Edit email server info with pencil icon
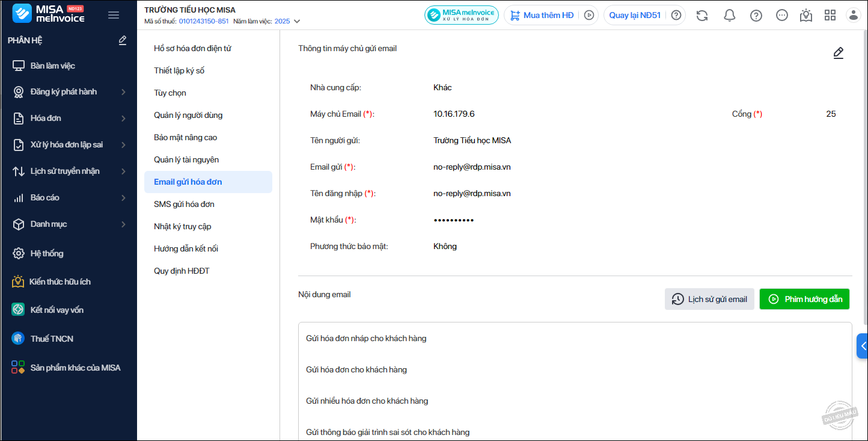The image size is (868, 441). (839, 53)
